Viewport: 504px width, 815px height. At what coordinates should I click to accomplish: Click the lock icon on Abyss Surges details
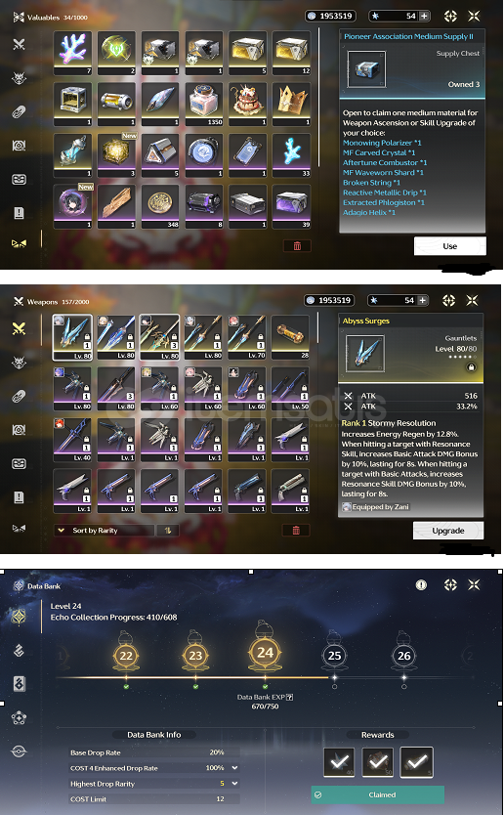(x=471, y=367)
